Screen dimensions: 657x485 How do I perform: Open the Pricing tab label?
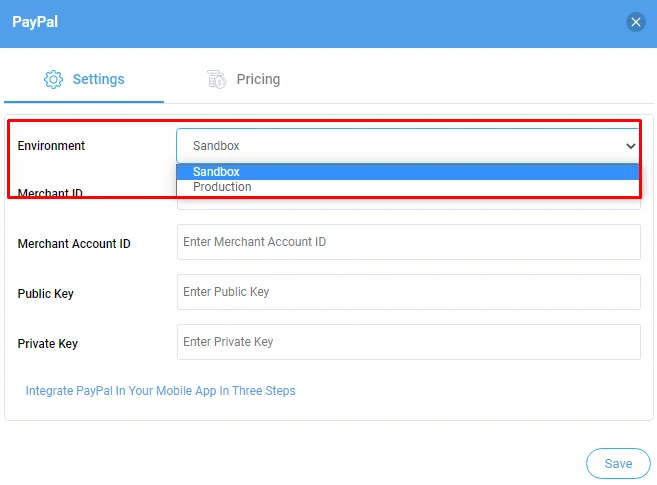(258, 79)
